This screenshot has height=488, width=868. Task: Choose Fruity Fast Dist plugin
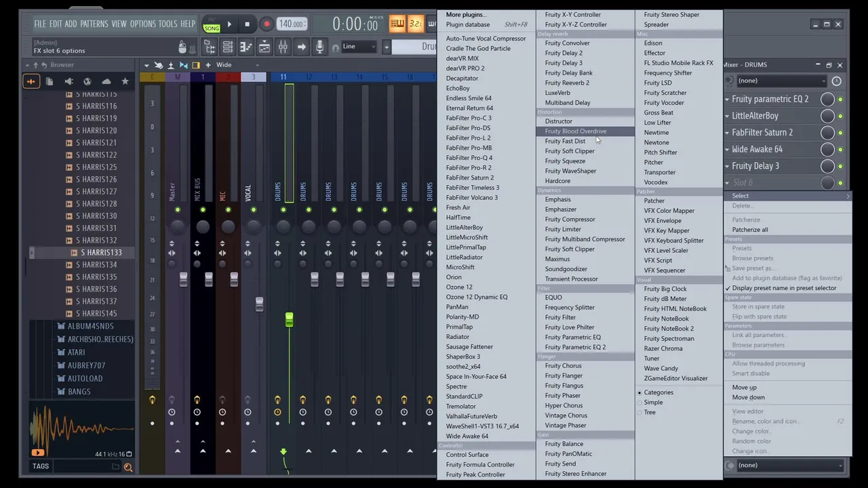pos(565,141)
